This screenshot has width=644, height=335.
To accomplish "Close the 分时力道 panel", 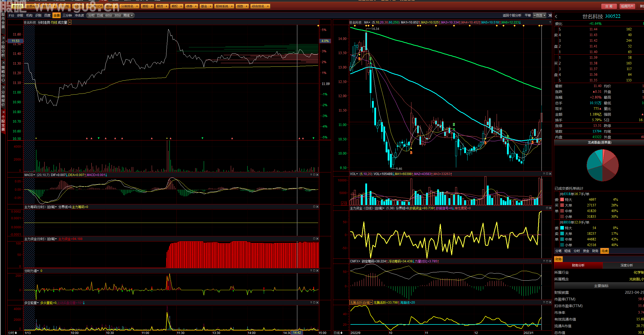I will click(317, 271).
